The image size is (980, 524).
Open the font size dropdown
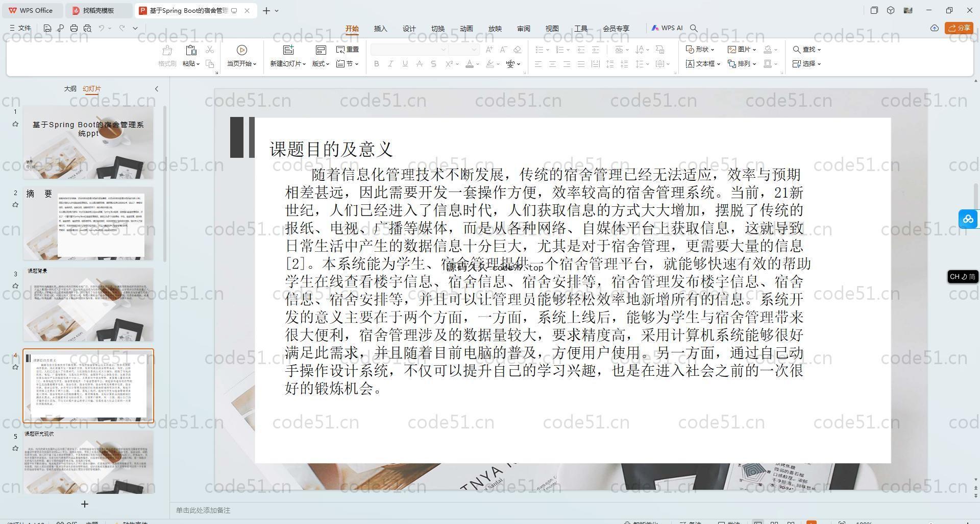[x=474, y=50]
